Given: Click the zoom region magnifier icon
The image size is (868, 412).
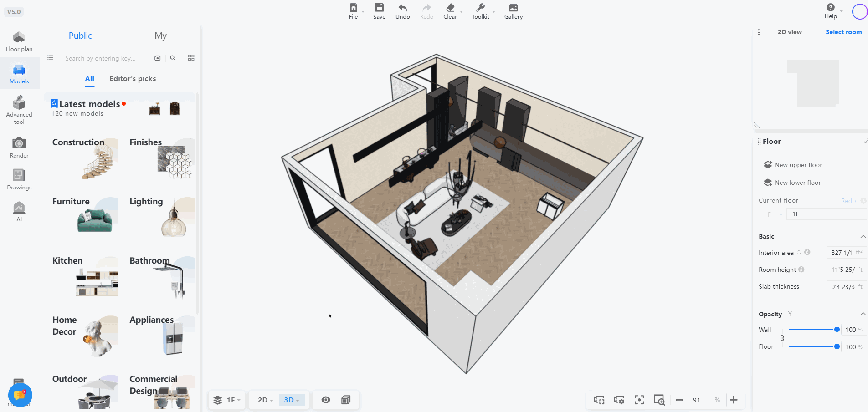Looking at the screenshot, I should click(659, 400).
